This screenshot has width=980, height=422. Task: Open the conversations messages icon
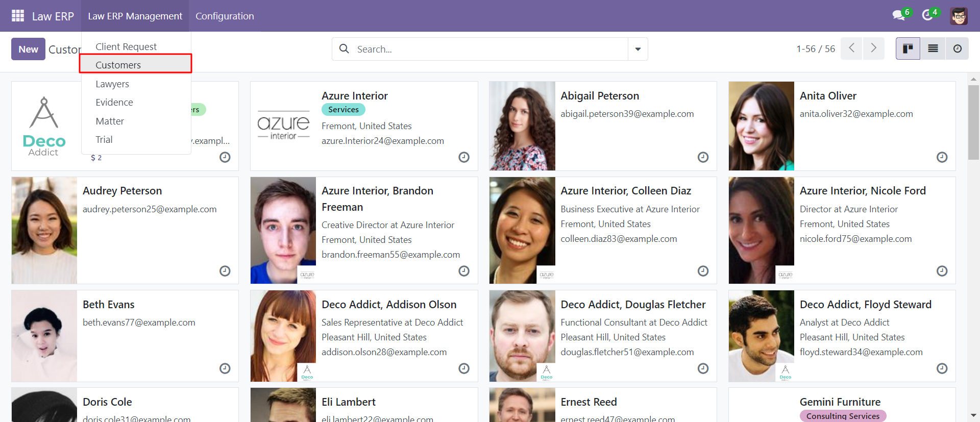pyautogui.click(x=898, y=16)
